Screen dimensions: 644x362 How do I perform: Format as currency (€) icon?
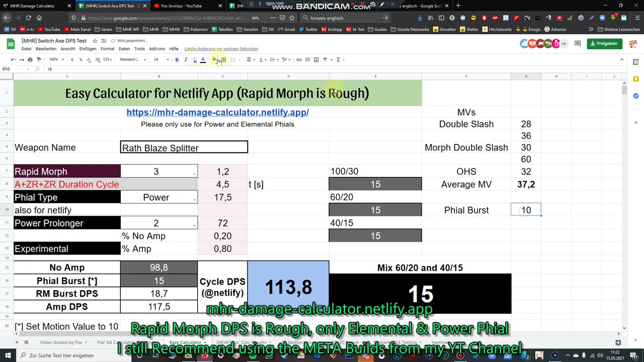(x=72, y=60)
